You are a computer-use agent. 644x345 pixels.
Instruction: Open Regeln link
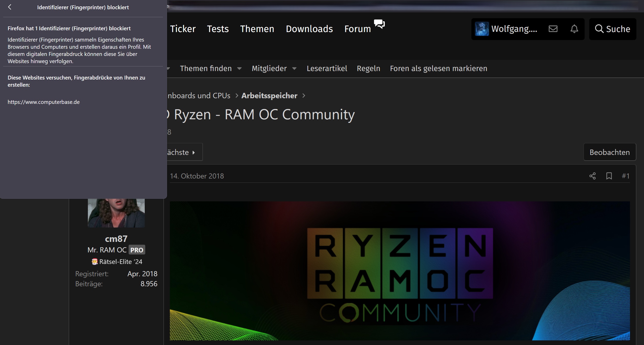tap(368, 68)
